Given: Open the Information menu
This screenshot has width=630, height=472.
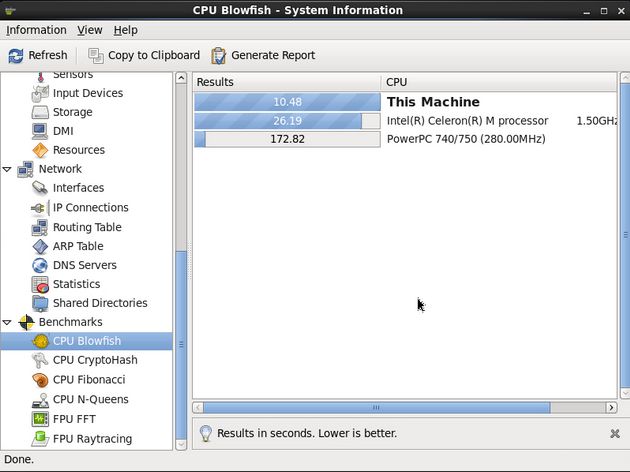Looking at the screenshot, I should click(36, 30).
